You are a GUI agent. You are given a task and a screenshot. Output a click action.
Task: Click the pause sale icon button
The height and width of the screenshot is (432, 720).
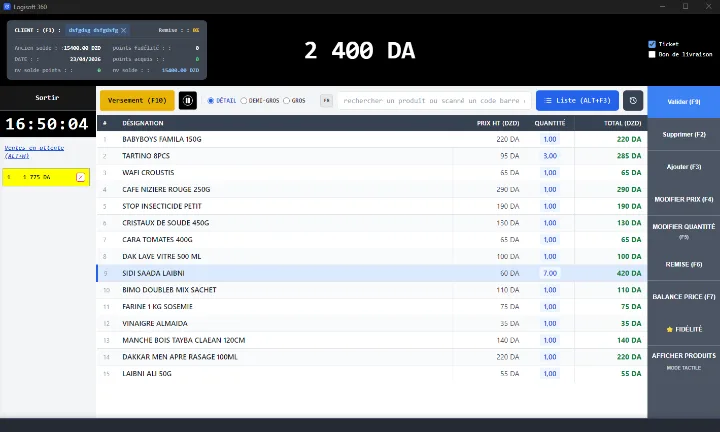188,101
